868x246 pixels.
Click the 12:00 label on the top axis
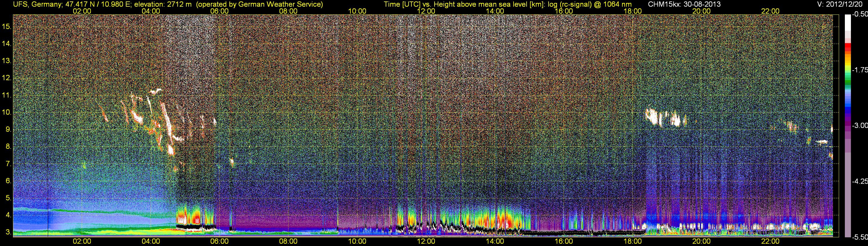pos(426,11)
